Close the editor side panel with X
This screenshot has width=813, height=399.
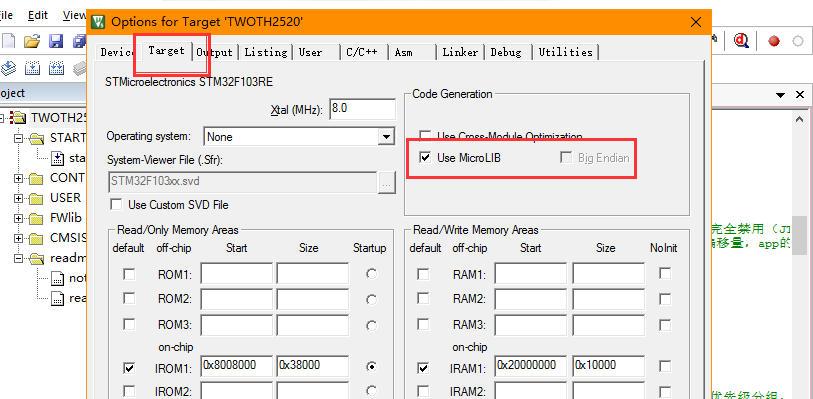[800, 95]
